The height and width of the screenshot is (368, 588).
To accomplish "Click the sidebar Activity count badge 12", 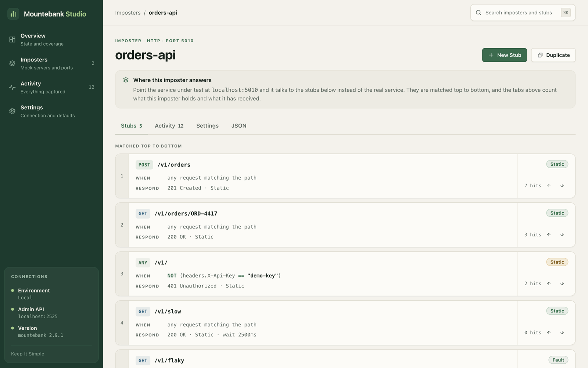I will [92, 87].
